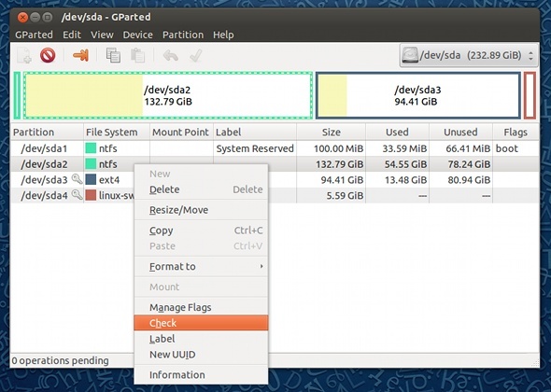The height and width of the screenshot is (392, 551).
Task: Sort by the Size column header
Action: click(x=331, y=133)
